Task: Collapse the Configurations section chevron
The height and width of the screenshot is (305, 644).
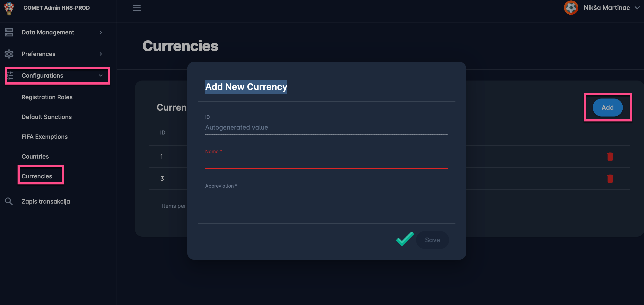Action: (101, 76)
